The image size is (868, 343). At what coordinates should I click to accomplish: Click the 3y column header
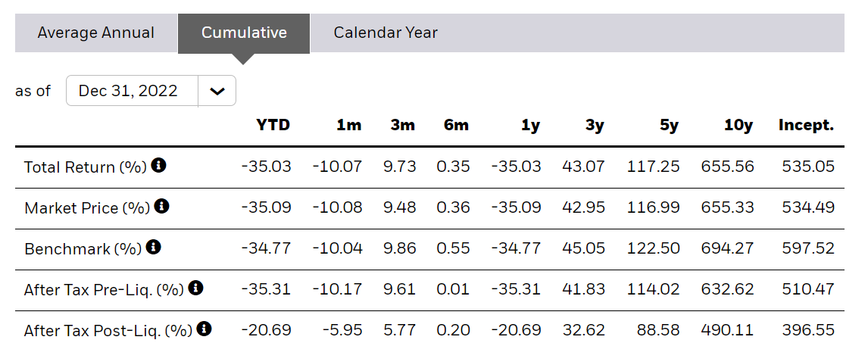[x=595, y=125]
